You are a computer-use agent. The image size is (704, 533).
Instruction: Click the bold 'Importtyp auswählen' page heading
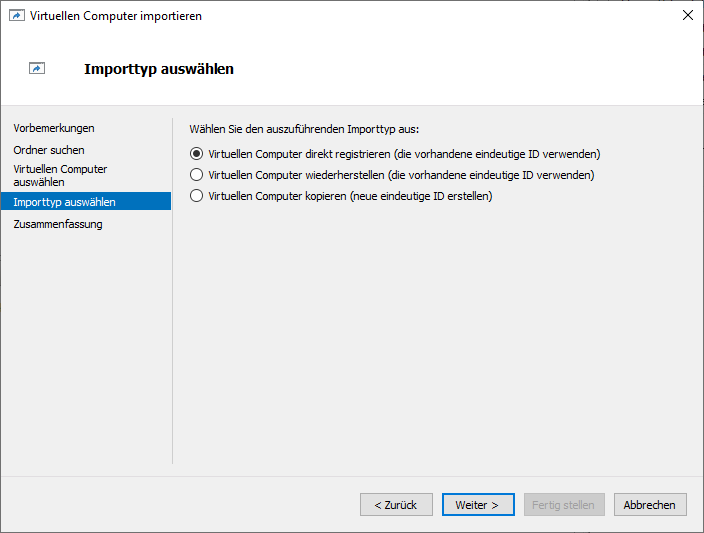[x=159, y=69]
